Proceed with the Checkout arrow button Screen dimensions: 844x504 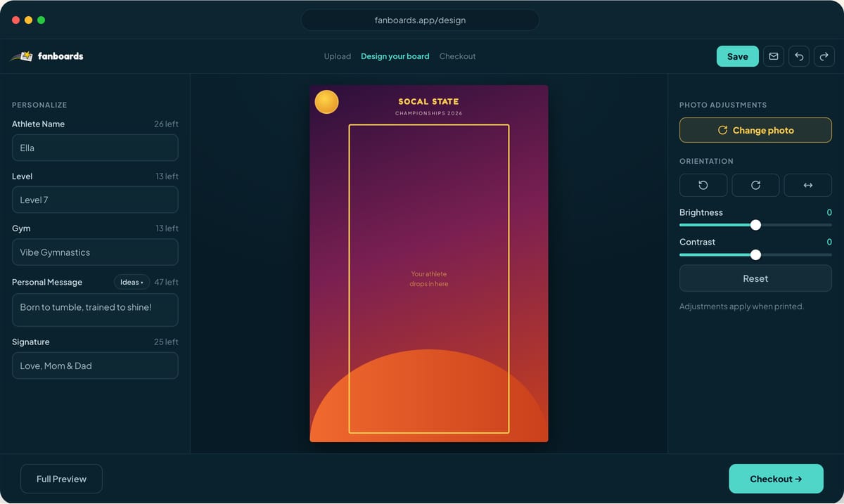[776, 479]
